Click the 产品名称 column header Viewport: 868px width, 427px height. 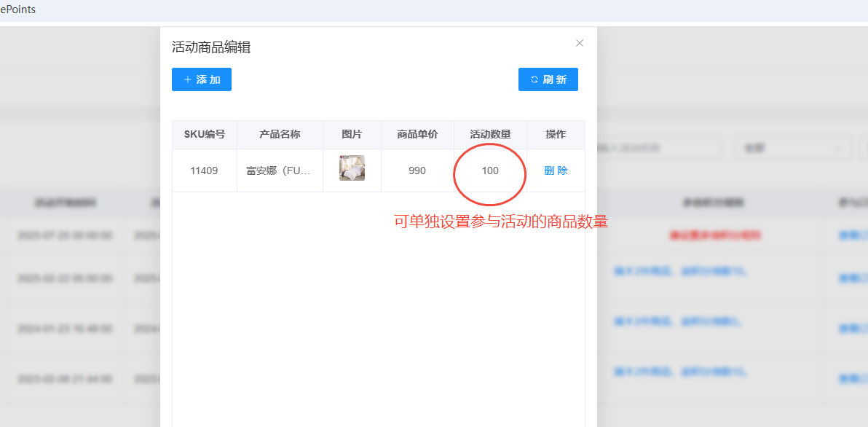coord(280,135)
